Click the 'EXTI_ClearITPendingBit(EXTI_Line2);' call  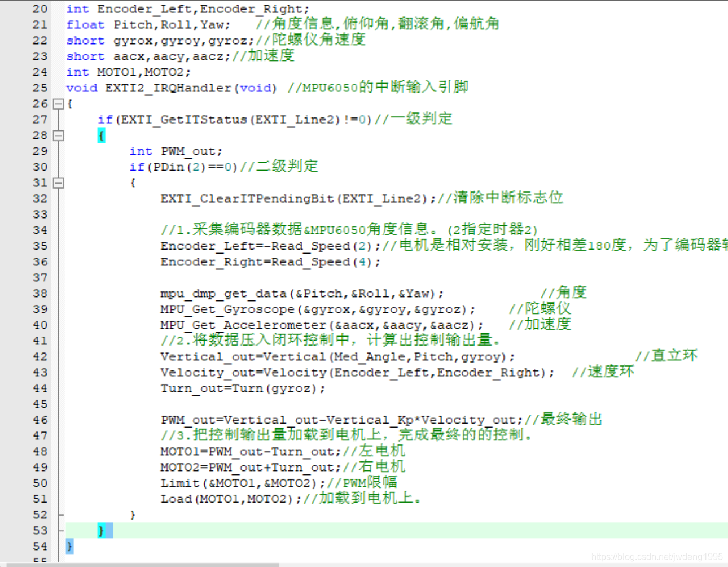(299, 199)
